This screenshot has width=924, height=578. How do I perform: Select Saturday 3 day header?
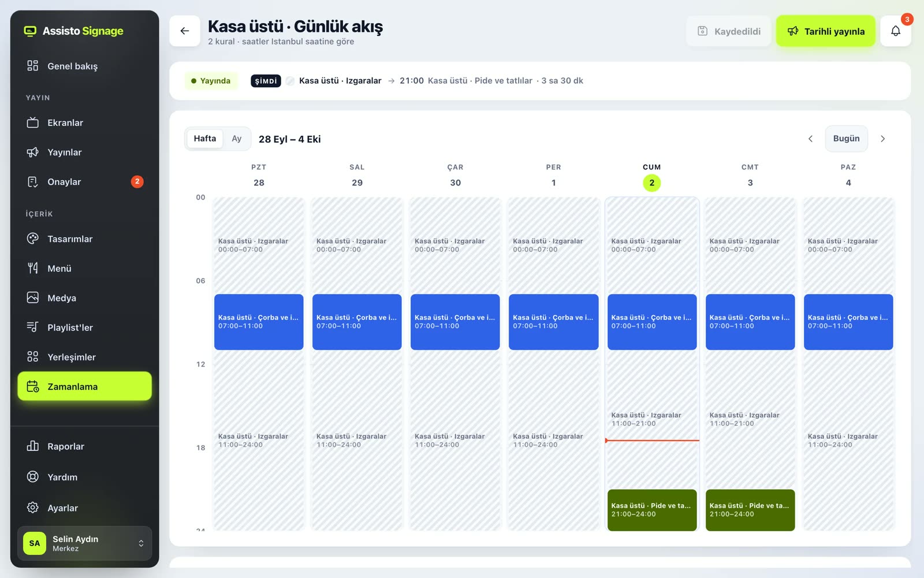[750, 176]
